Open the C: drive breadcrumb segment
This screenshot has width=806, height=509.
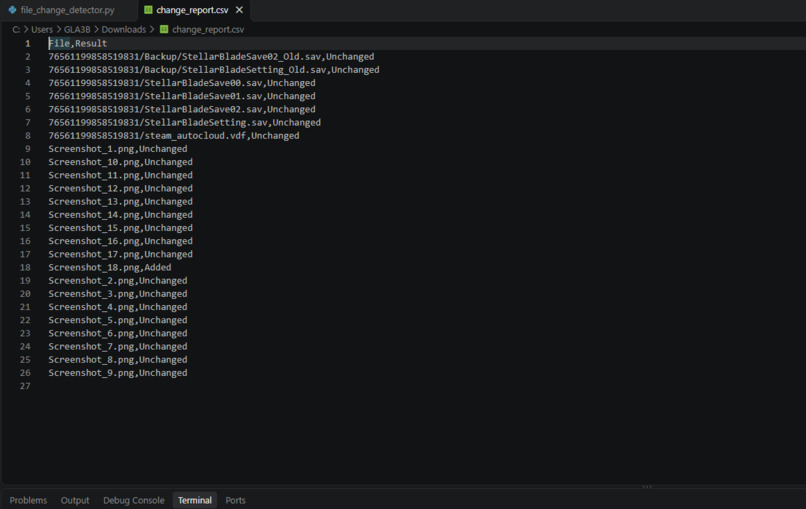tap(16, 29)
